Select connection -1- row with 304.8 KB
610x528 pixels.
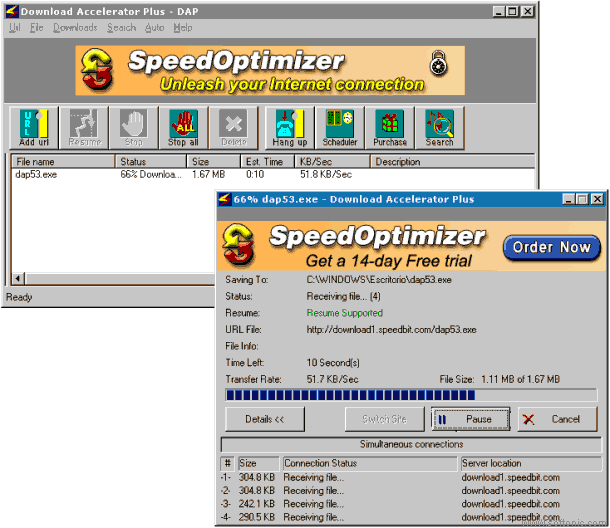390,477
